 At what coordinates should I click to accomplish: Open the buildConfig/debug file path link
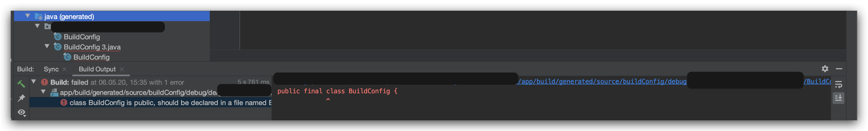[x=602, y=81]
